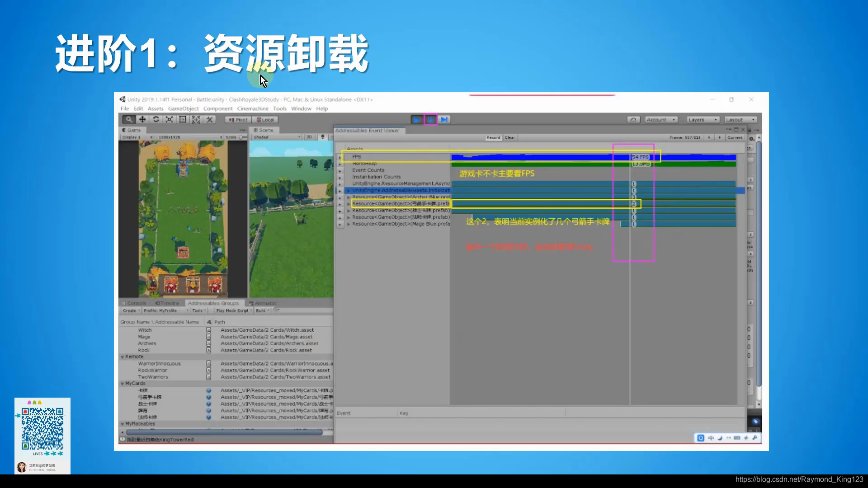Open the cloud services icon button
This screenshot has width=868, height=488.
[633, 120]
